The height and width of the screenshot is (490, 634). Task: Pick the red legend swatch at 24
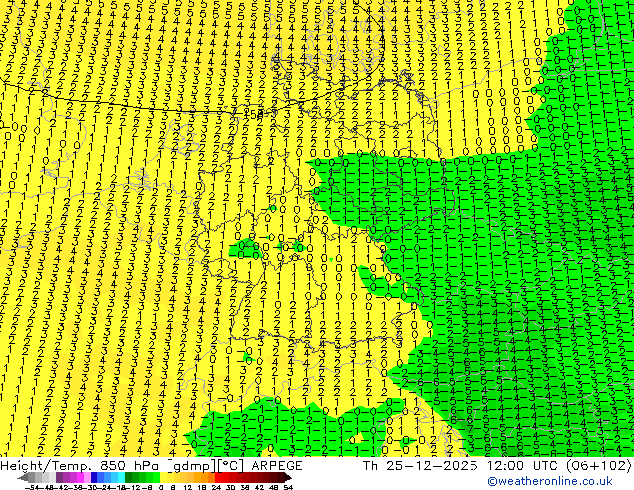(218, 477)
